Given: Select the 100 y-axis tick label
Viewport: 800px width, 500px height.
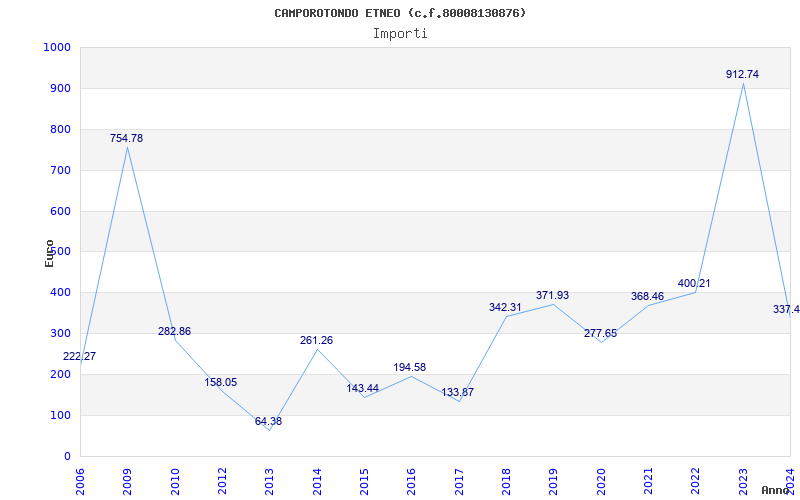Looking at the screenshot, I should click(x=60, y=415).
